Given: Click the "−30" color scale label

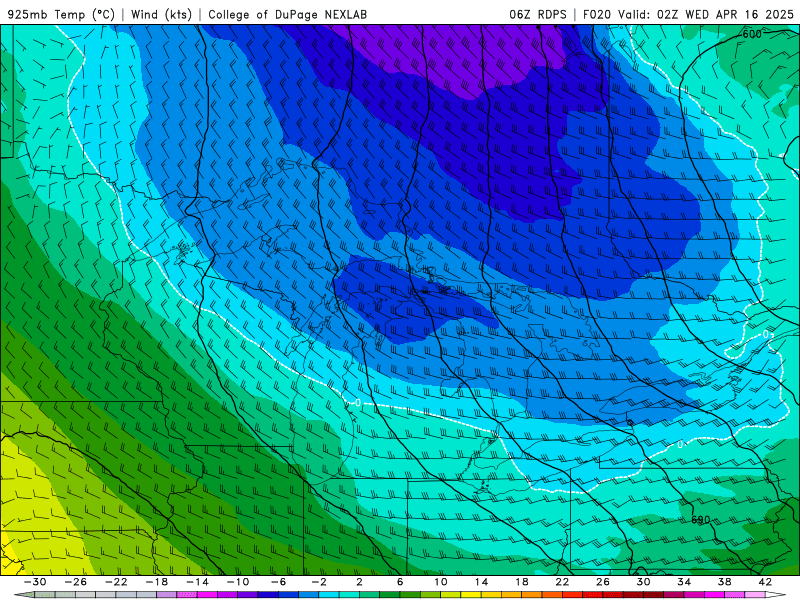Looking at the screenshot, I should coord(35,582).
